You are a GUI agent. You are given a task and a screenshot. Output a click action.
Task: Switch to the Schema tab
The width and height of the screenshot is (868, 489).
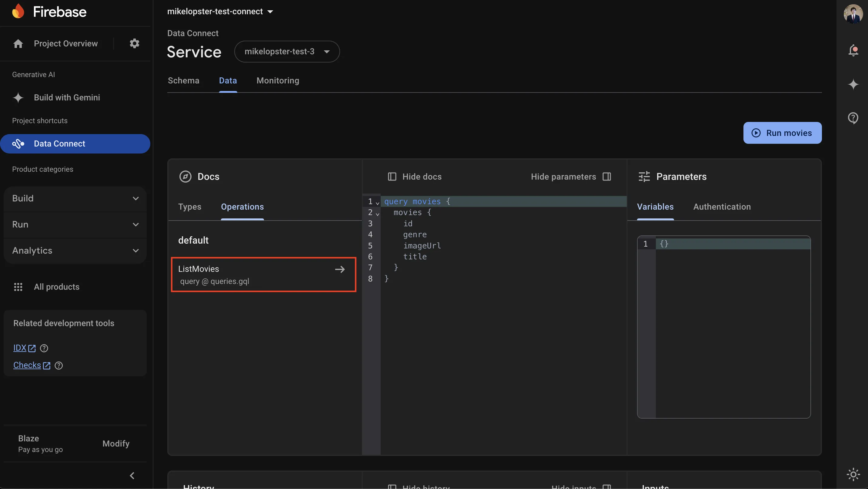coord(184,81)
